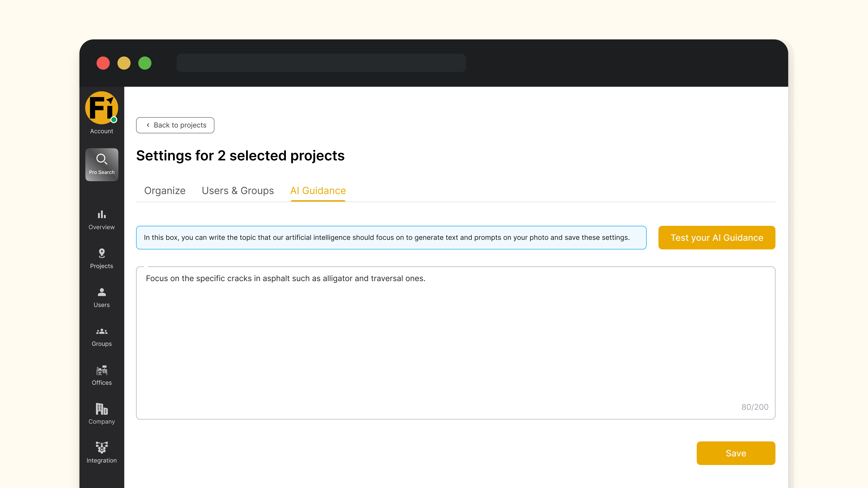Click the green online status dot

coord(114,120)
